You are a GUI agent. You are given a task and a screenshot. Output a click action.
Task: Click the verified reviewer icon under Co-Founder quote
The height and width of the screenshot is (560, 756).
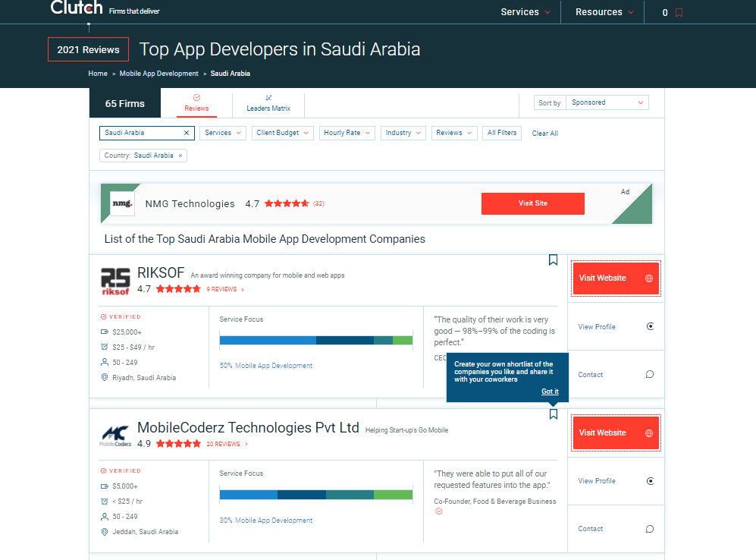point(439,511)
